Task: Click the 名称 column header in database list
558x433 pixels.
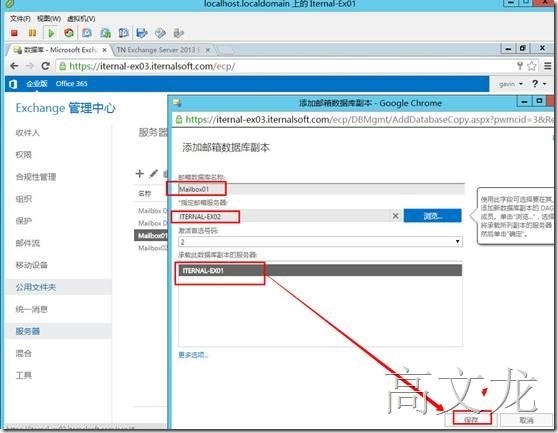Action: (145, 194)
